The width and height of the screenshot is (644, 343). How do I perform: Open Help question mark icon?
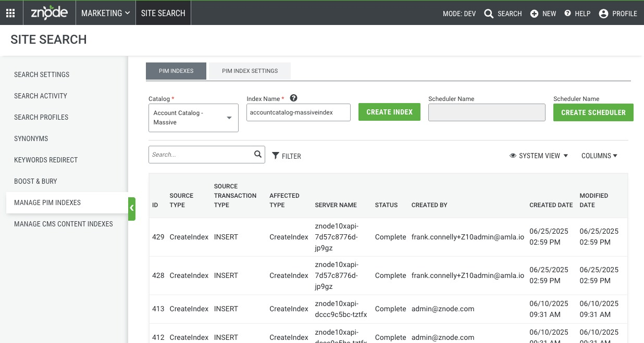click(568, 14)
